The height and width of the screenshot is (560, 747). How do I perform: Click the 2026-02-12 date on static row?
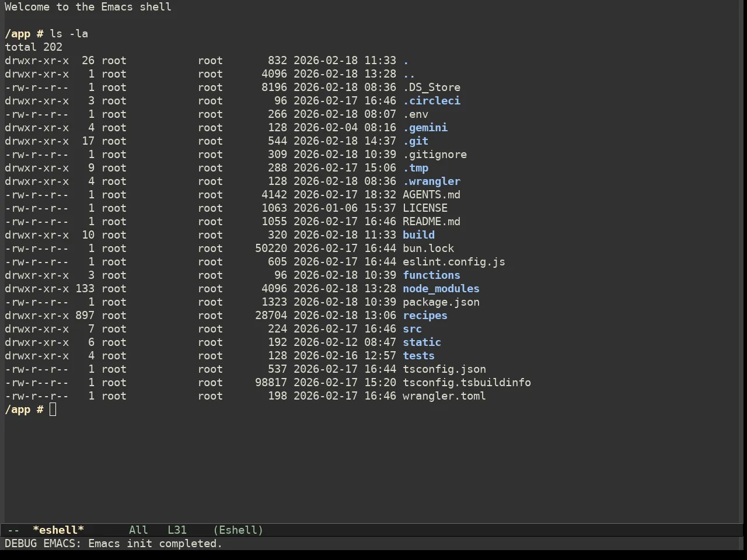coord(326,342)
